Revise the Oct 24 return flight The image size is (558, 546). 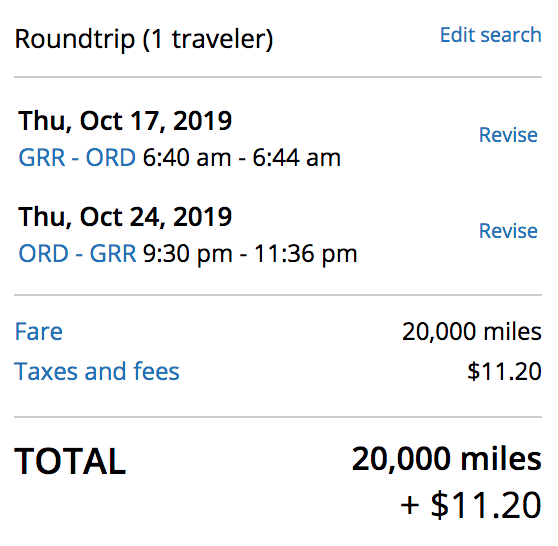point(508,231)
